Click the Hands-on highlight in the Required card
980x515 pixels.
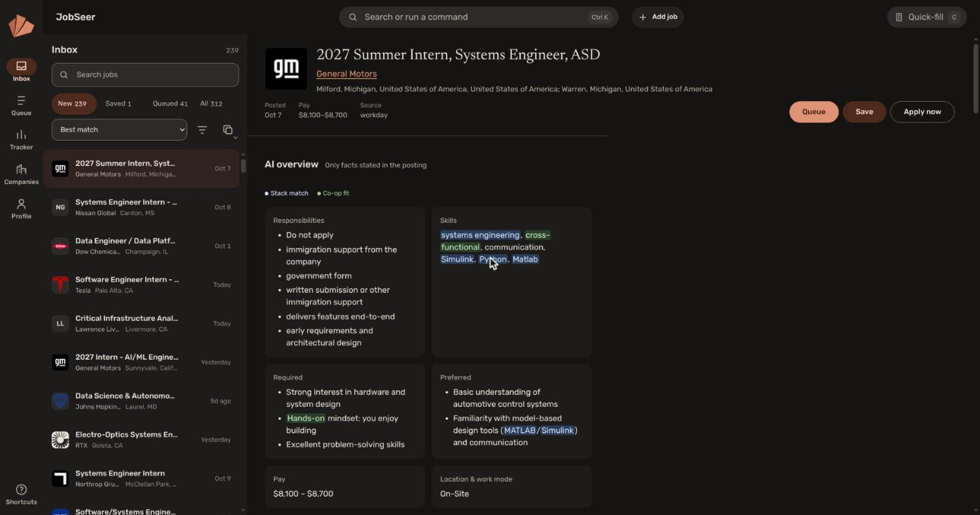(305, 418)
